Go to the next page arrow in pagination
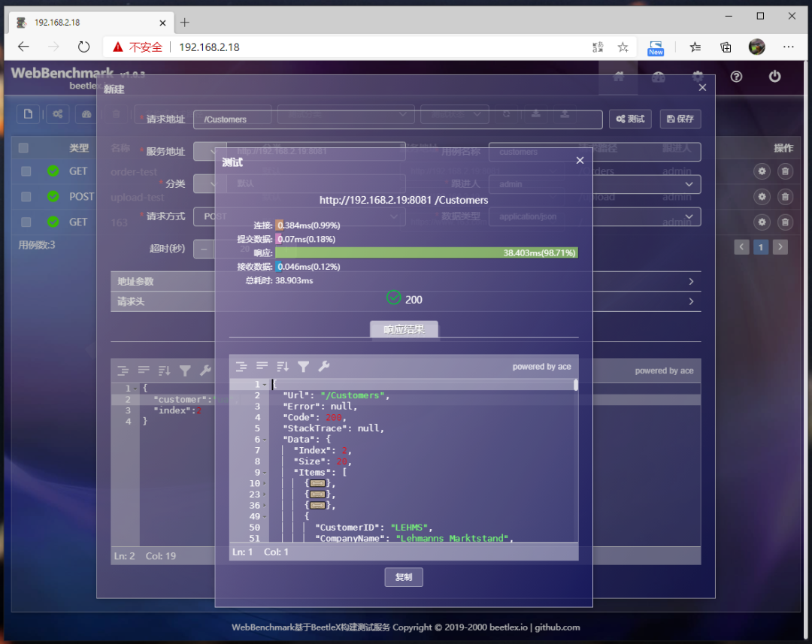The width and height of the screenshot is (812, 644). point(780,247)
